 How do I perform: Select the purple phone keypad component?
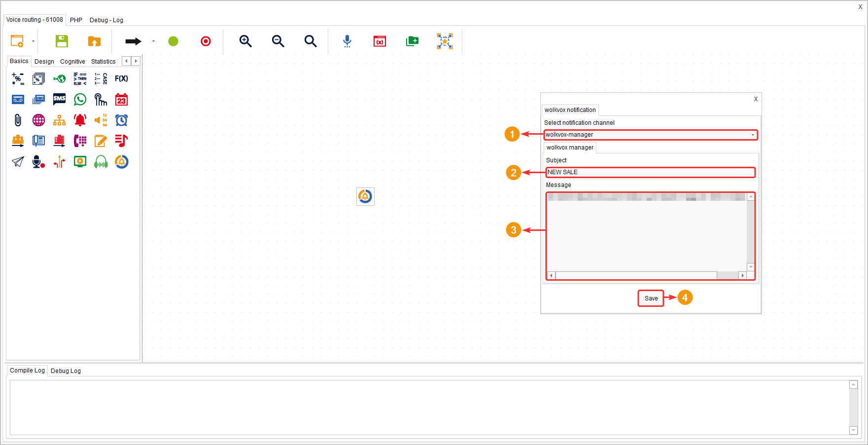(80, 141)
